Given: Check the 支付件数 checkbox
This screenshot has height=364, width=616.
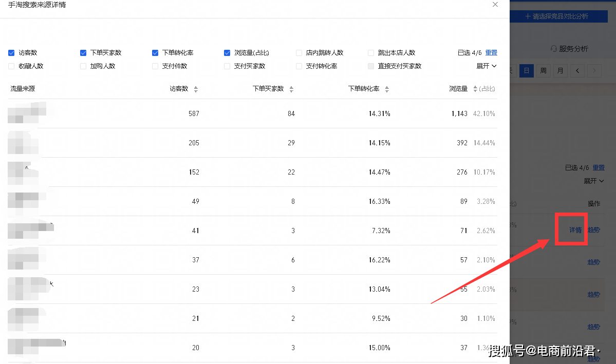Looking at the screenshot, I should pos(155,66).
